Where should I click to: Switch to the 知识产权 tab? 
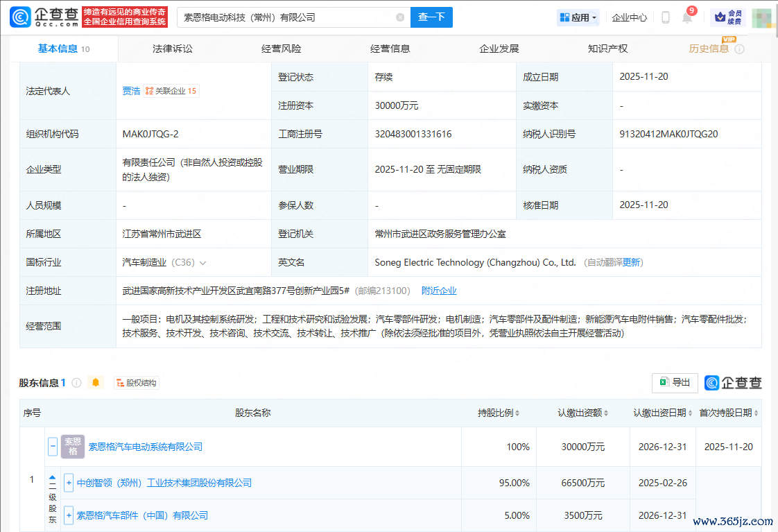tap(607, 49)
